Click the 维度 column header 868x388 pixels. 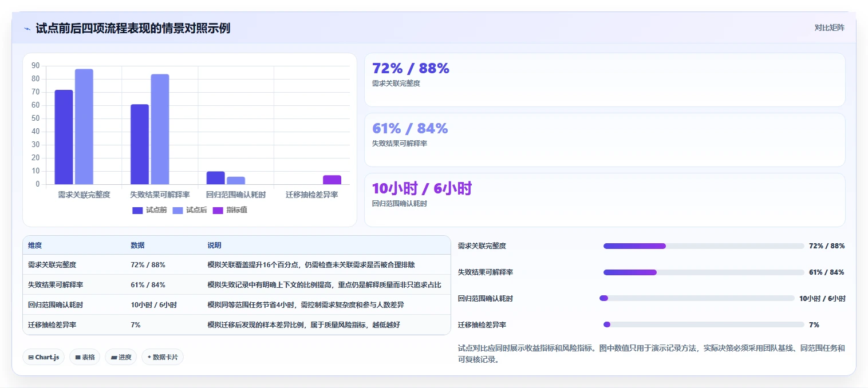pos(35,246)
